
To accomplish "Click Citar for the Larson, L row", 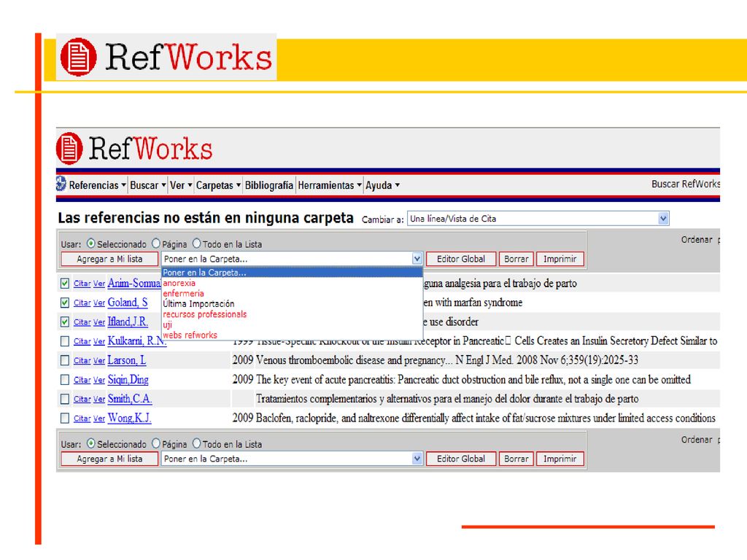I will click(x=82, y=360).
